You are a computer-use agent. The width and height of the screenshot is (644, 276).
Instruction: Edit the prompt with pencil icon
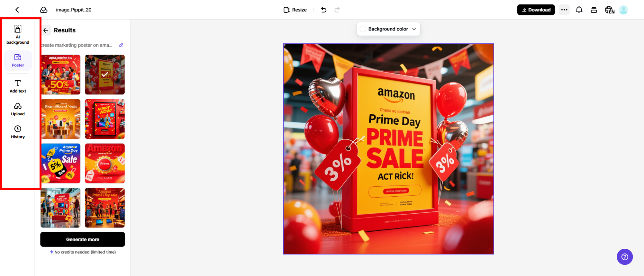[121, 45]
